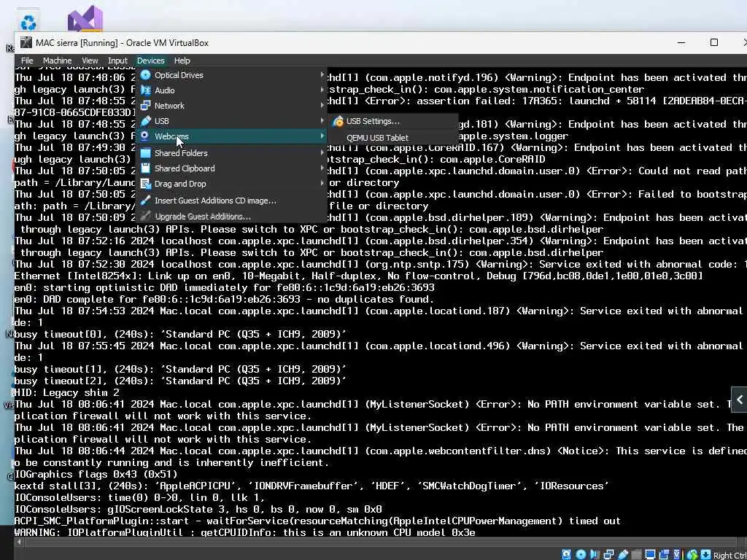Click the horizontal scrollbar left arrow

pyautogui.click(x=20, y=542)
